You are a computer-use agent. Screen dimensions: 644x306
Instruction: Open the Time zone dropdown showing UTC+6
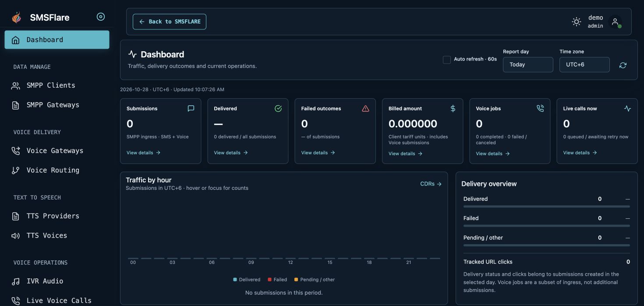pyautogui.click(x=584, y=64)
